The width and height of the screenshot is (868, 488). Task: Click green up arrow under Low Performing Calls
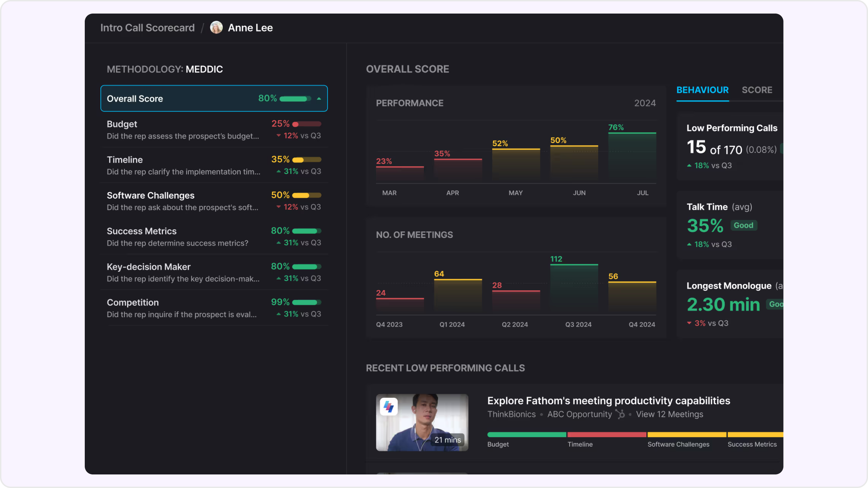point(689,165)
